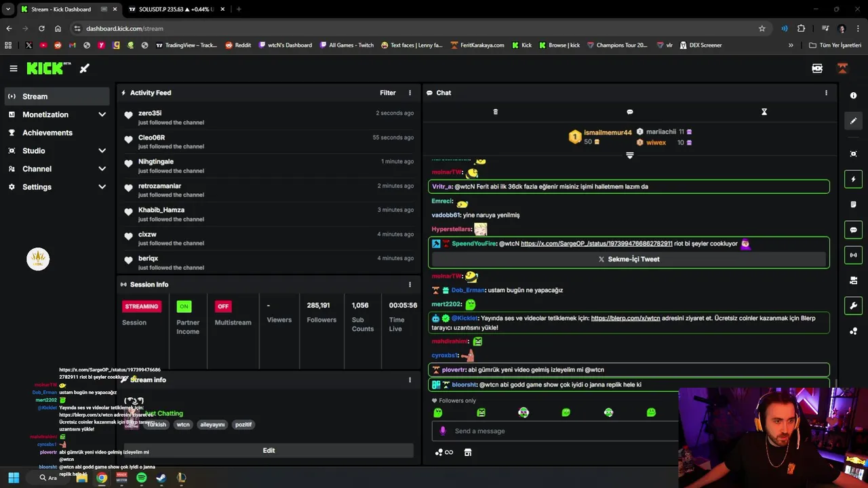Click the hourglass icon in Chat toolbar
Viewport: 868px width, 488px height.
pyautogui.click(x=764, y=112)
